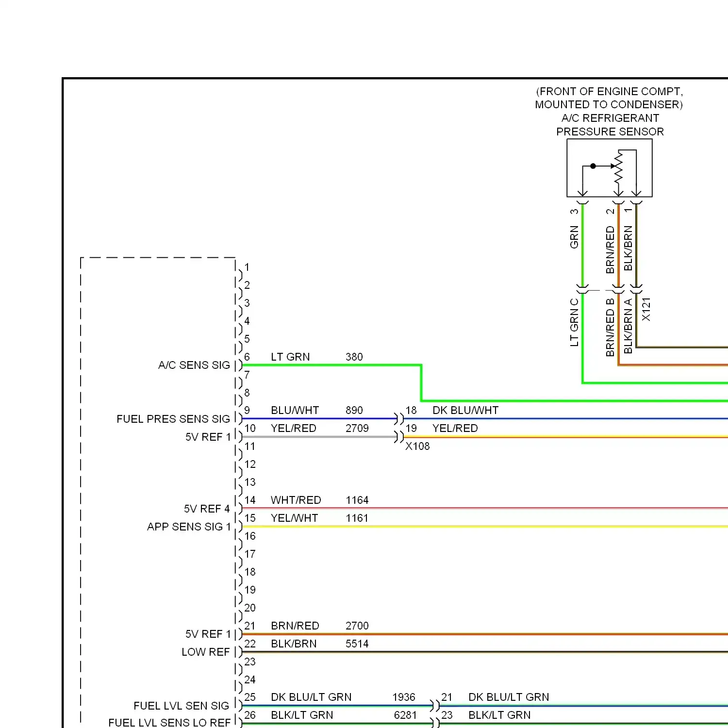Click the A/C REFRIGERANT label text

pyautogui.click(x=610, y=118)
